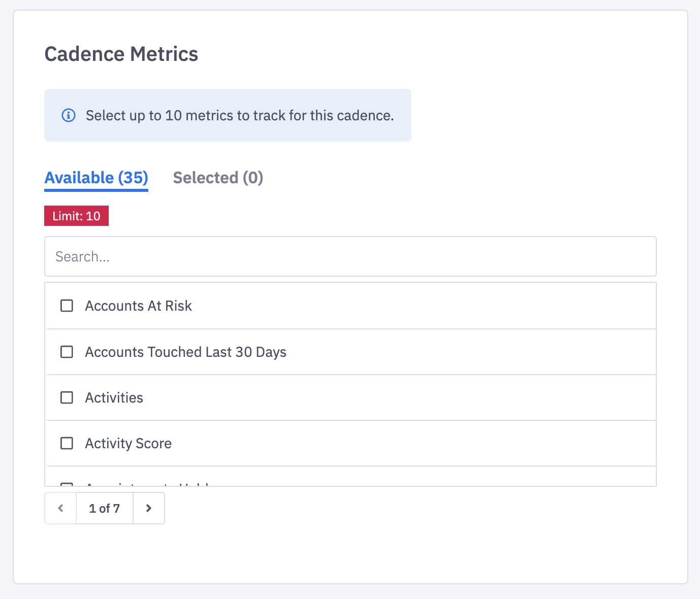
Task: Click the 'Activities' metric name
Action: click(x=114, y=397)
